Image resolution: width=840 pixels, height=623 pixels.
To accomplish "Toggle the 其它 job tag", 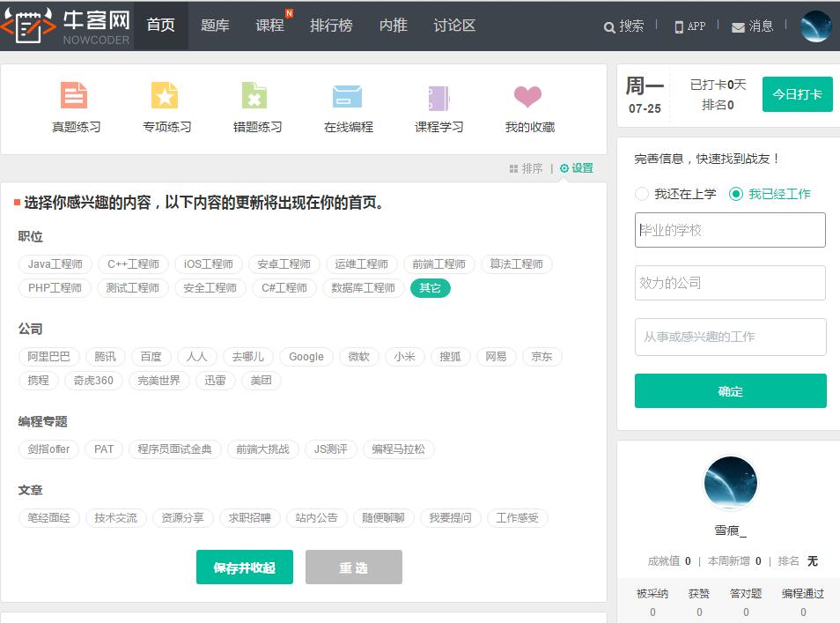I will pyautogui.click(x=430, y=288).
